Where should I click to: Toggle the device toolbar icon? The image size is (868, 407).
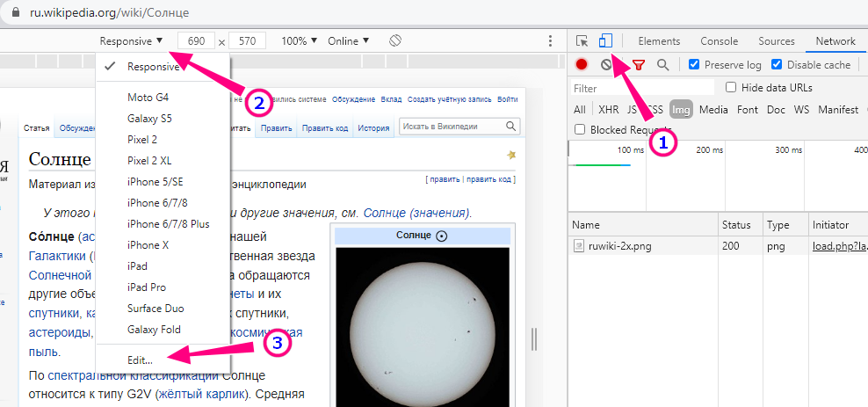click(605, 41)
